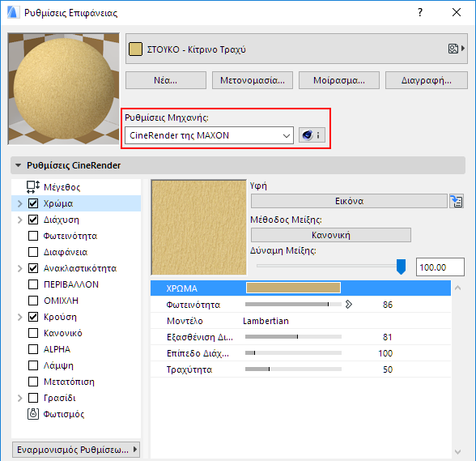Open the help question mark button
The height and width of the screenshot is (461, 476).
[420, 12]
